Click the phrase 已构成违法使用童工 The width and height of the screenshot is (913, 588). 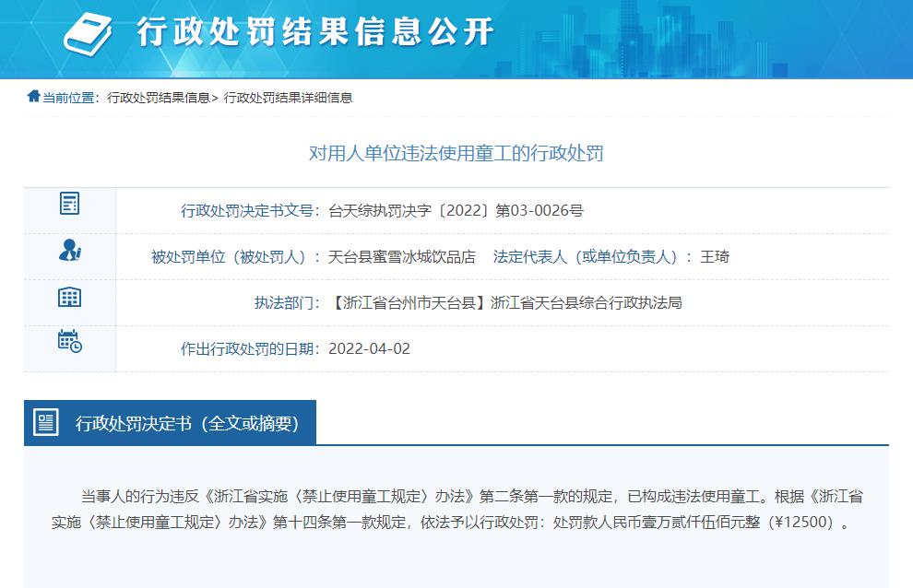click(x=694, y=497)
